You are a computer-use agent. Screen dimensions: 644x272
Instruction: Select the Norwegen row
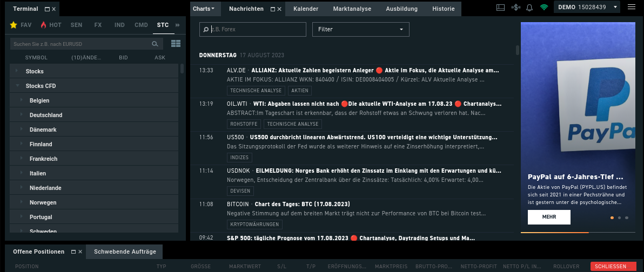coord(94,202)
